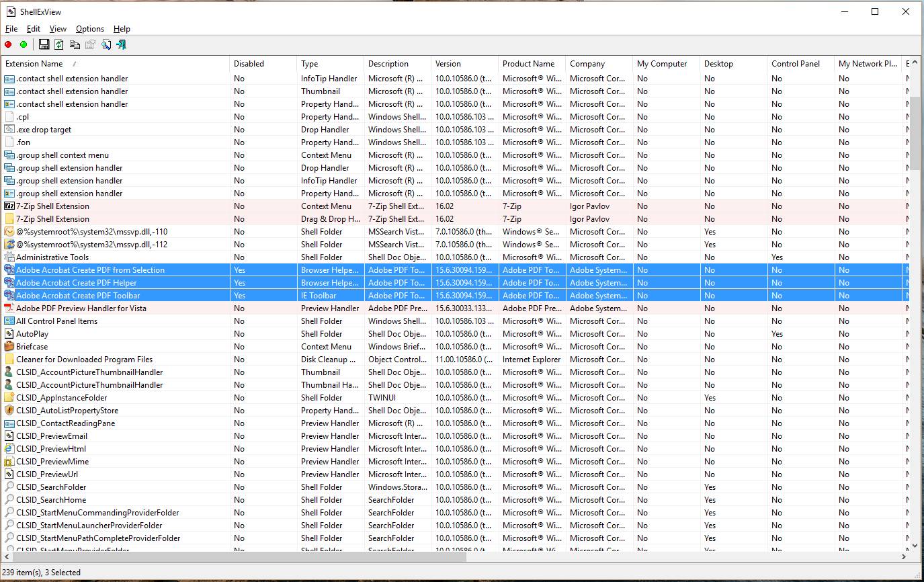
Task: Click the Administrative Tools gear icon
Action: point(9,257)
